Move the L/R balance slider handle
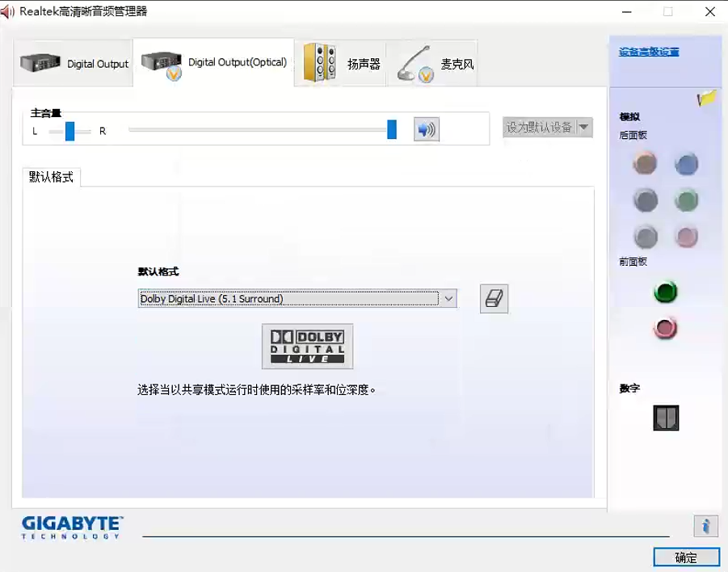 tap(69, 132)
